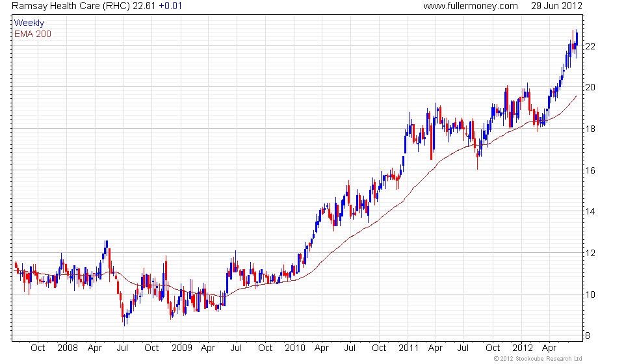Click the x-axis year label 2008
The height and width of the screenshot is (364, 637).
68,348
